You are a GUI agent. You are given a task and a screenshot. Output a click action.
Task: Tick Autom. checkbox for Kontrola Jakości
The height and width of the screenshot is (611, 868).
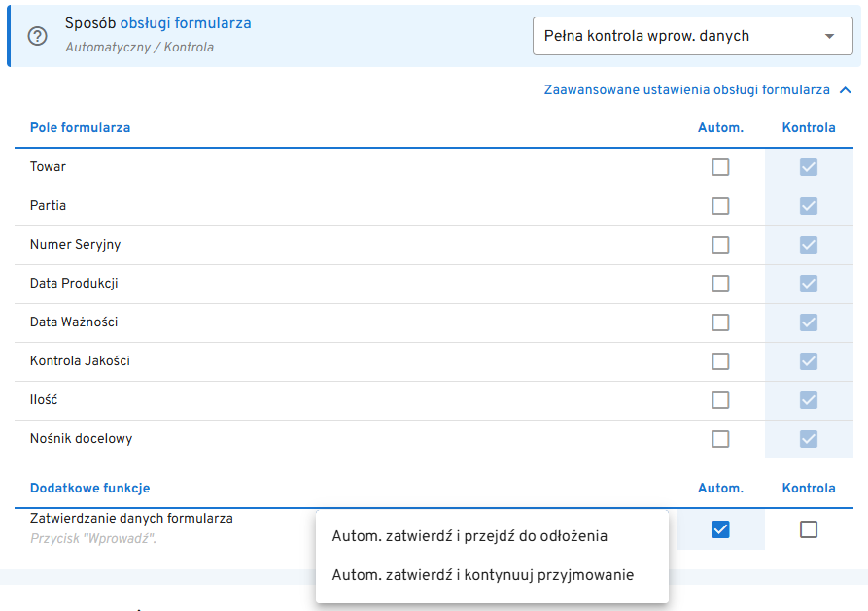(x=720, y=361)
